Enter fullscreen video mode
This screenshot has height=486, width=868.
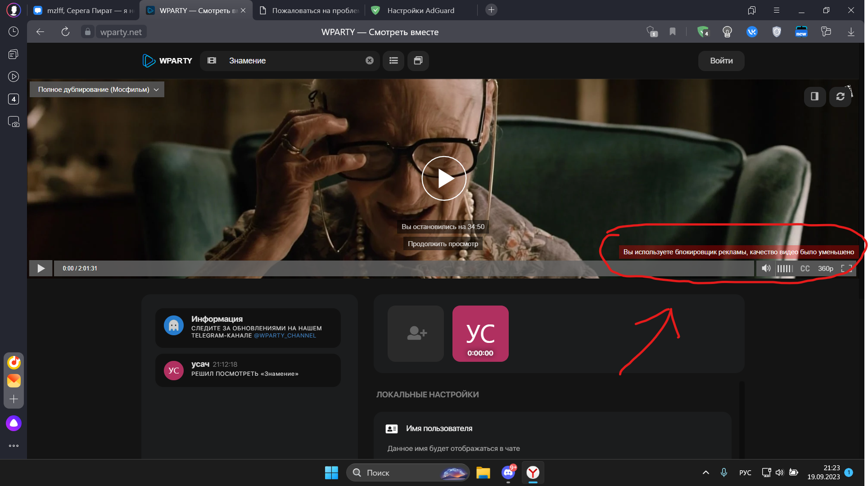[x=846, y=269]
